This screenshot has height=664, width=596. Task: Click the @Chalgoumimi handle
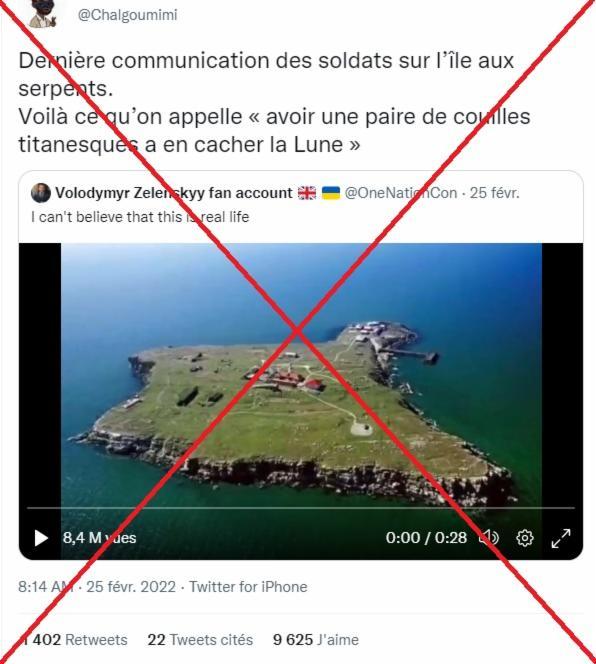[x=127, y=15]
